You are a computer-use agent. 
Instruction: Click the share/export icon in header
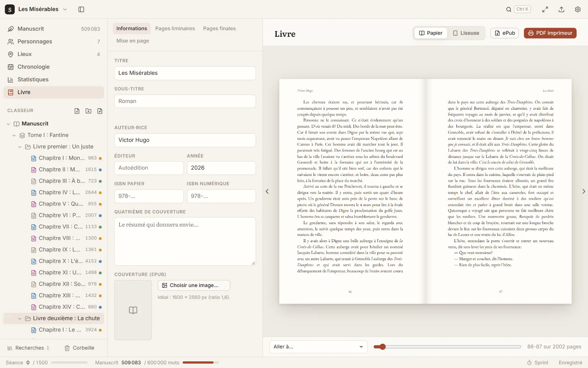[x=562, y=9]
